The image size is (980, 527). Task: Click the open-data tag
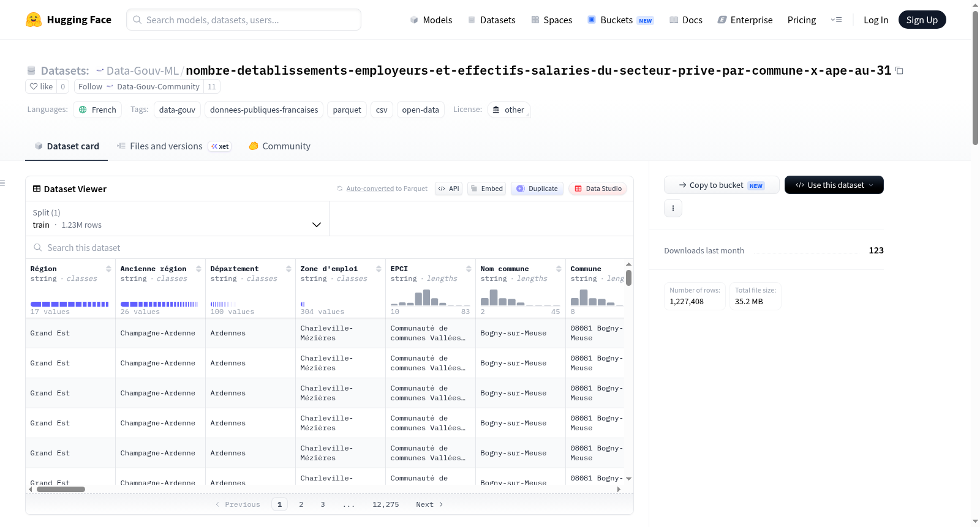coord(420,110)
